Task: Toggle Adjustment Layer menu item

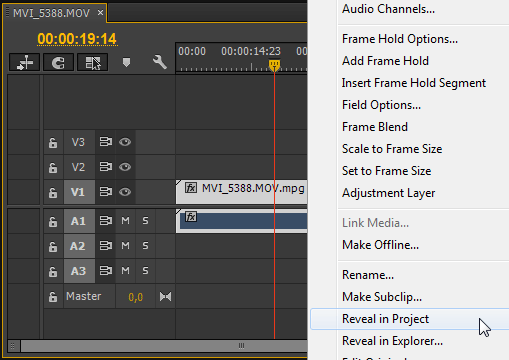Action: pyautogui.click(x=389, y=193)
